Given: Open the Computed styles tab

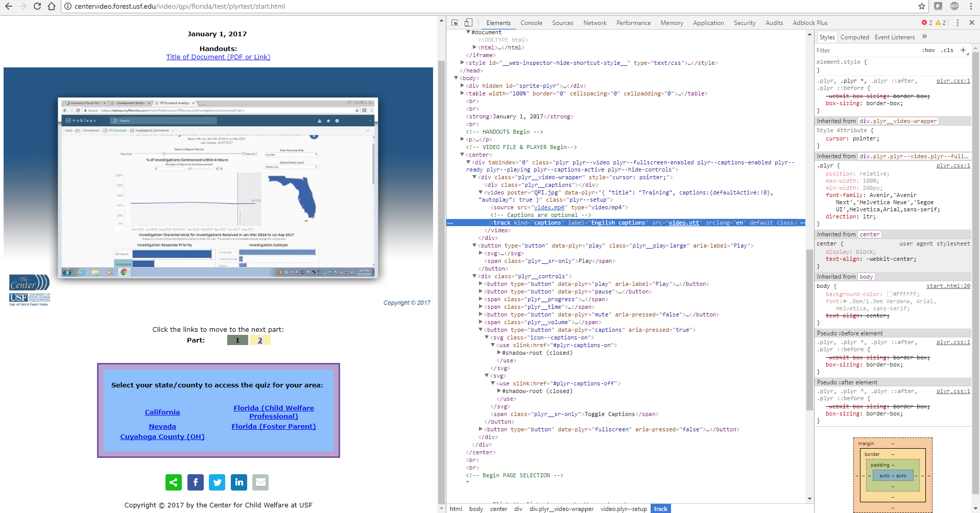Looking at the screenshot, I should tap(854, 37).
